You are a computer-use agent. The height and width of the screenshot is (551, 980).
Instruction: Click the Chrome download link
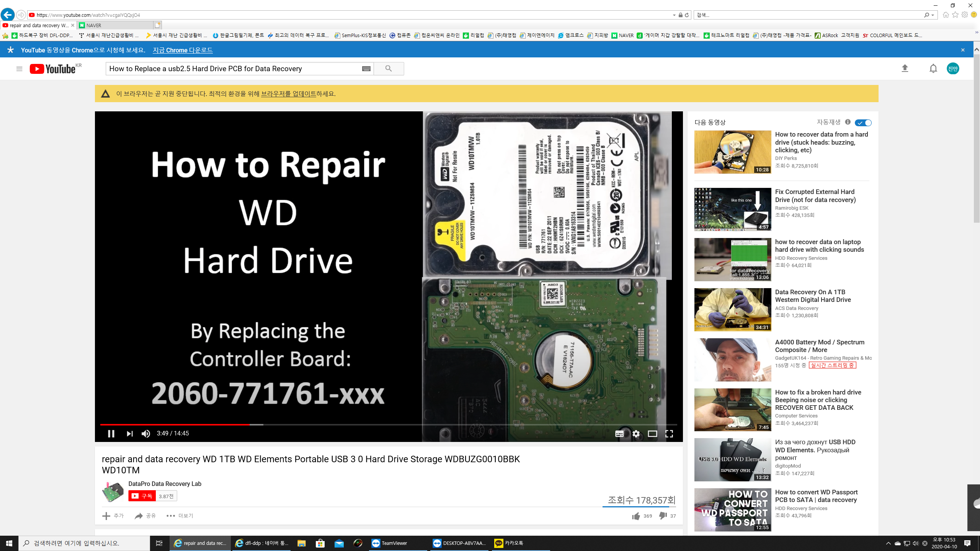(x=183, y=50)
